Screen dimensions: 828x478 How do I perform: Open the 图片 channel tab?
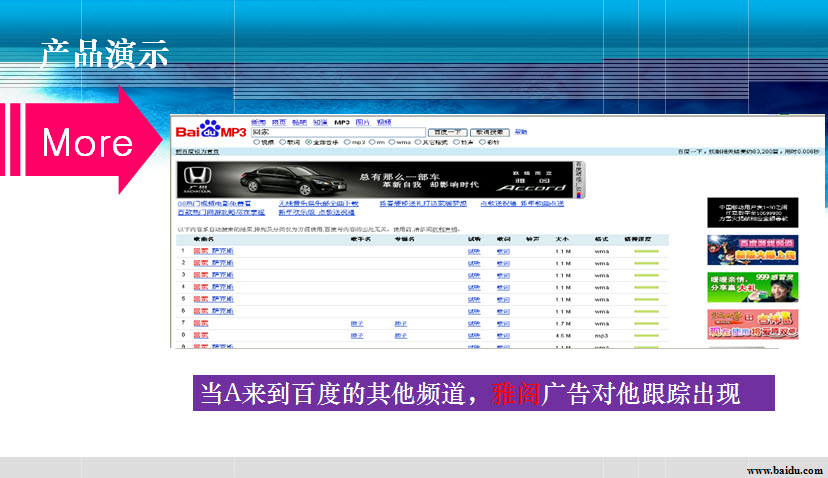pos(363,123)
